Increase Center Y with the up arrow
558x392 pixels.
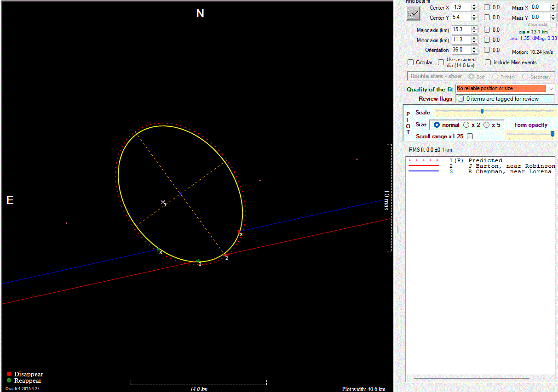tap(474, 16)
